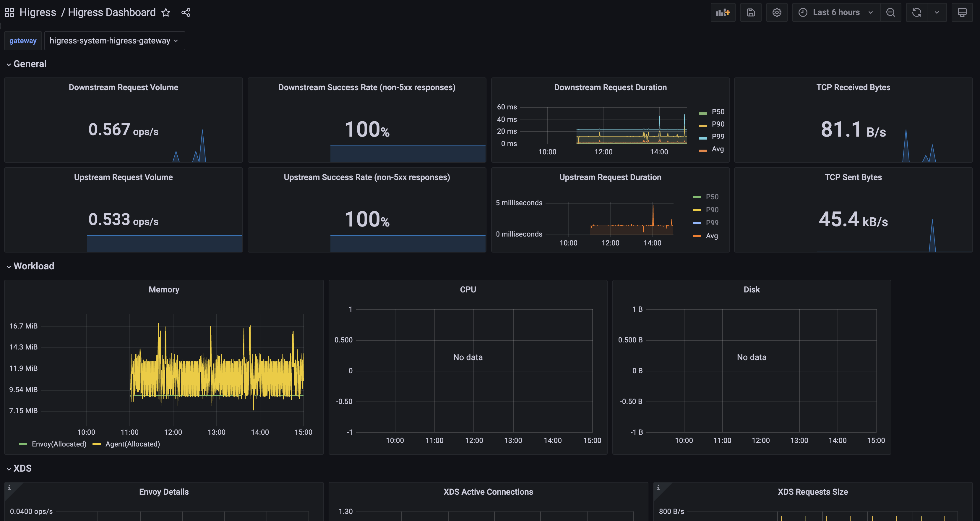This screenshot has width=980, height=521.
Task: Open the dashboards grid icon
Action: pos(9,12)
